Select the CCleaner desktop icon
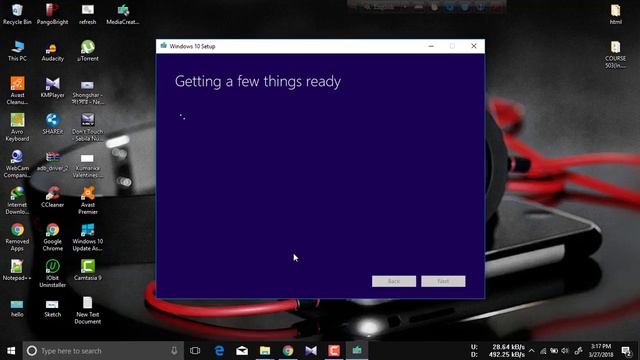640x360 pixels. pos(52,197)
